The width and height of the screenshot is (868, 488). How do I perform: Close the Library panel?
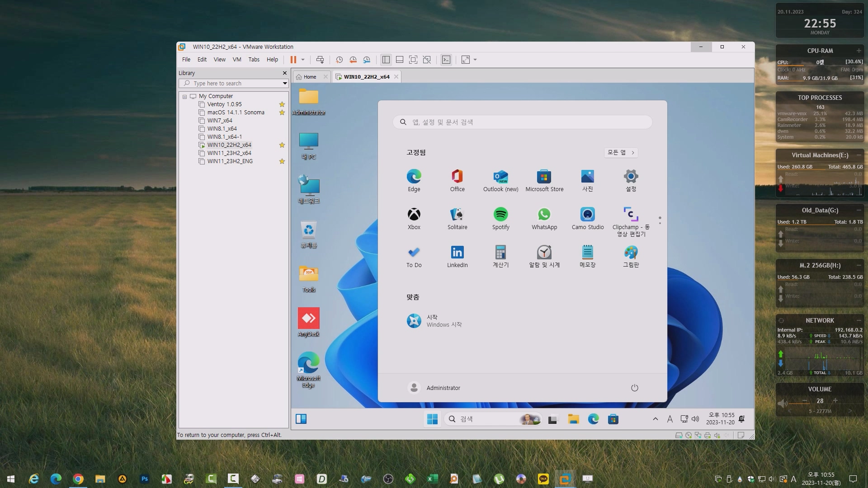285,73
